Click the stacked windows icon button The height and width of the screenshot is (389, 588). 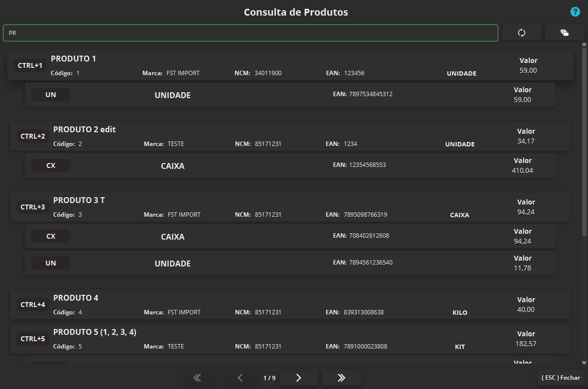[x=565, y=33]
